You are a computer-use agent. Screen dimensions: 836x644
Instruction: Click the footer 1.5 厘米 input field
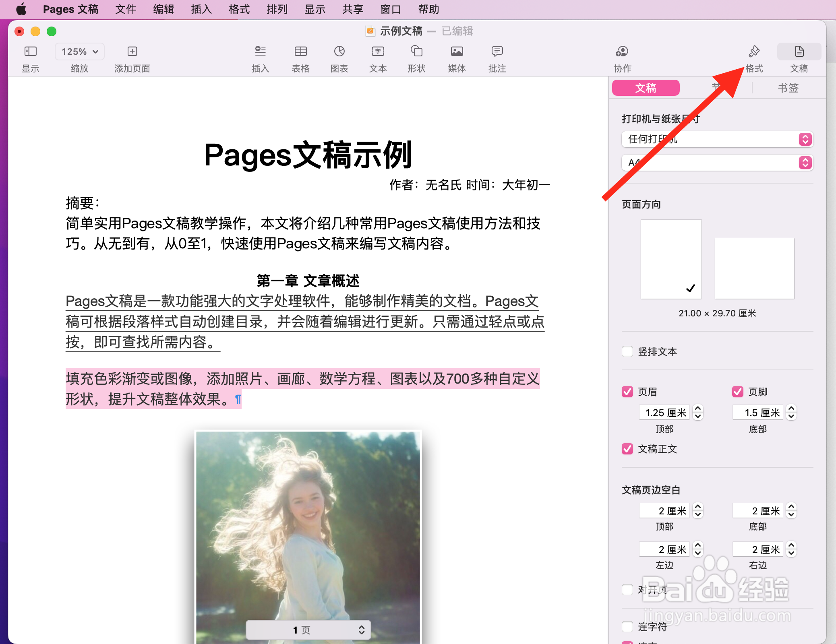click(758, 413)
